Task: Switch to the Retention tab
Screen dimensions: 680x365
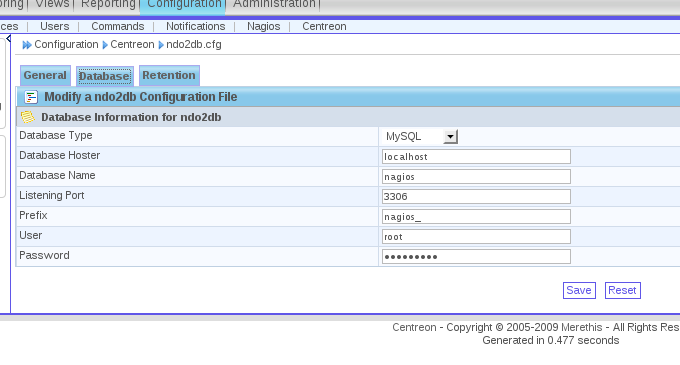Action: 169,75
